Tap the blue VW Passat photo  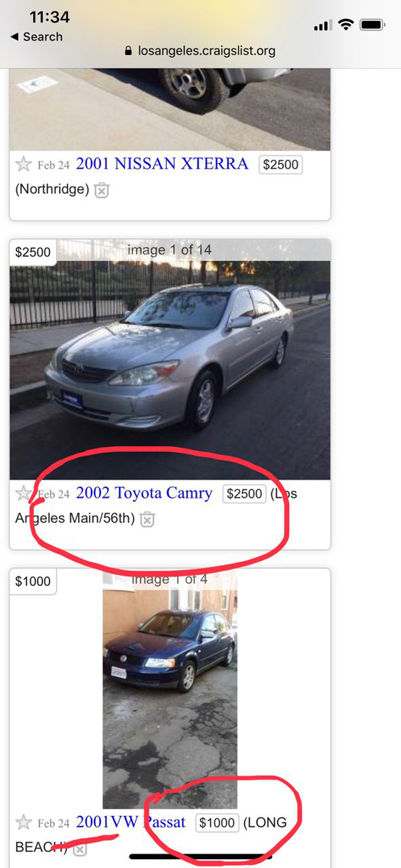[x=170, y=689]
